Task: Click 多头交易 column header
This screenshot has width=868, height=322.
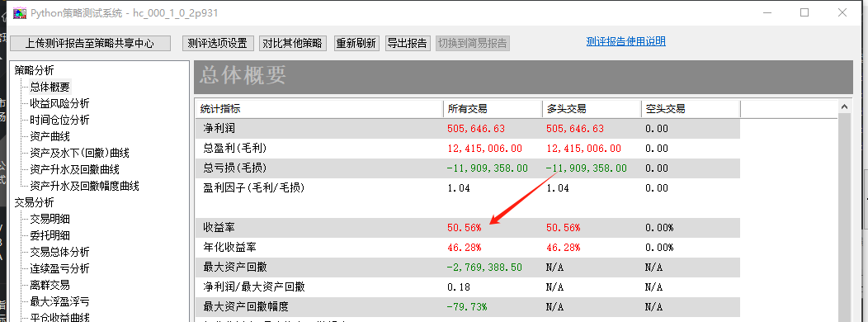Action: [x=592, y=109]
